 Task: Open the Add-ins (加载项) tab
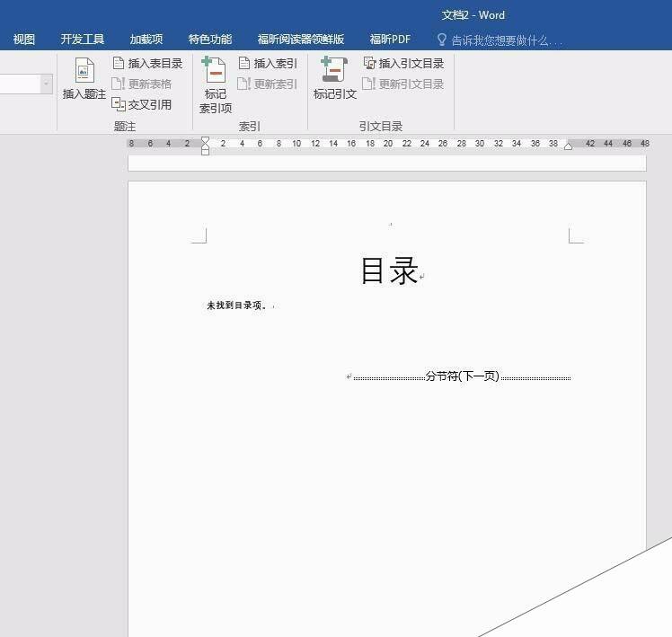[x=146, y=40]
